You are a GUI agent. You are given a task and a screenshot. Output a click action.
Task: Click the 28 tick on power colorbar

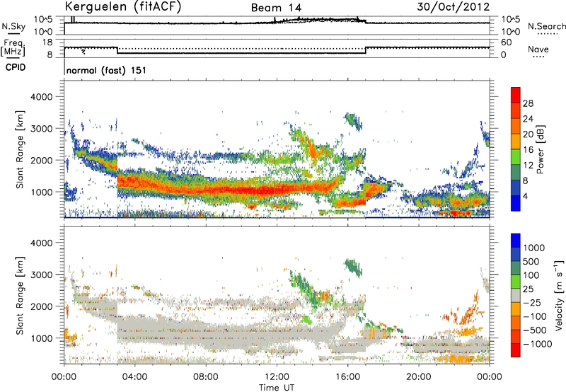528,103
